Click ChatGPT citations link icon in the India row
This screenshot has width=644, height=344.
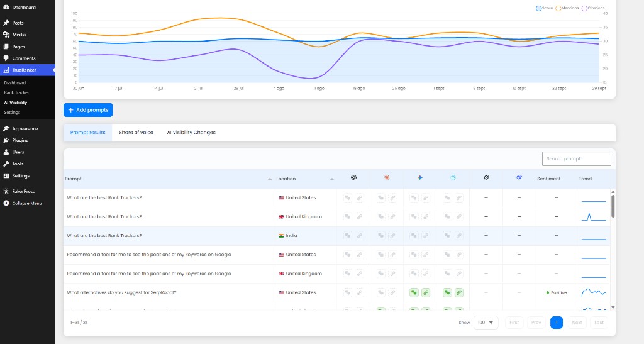(359, 236)
